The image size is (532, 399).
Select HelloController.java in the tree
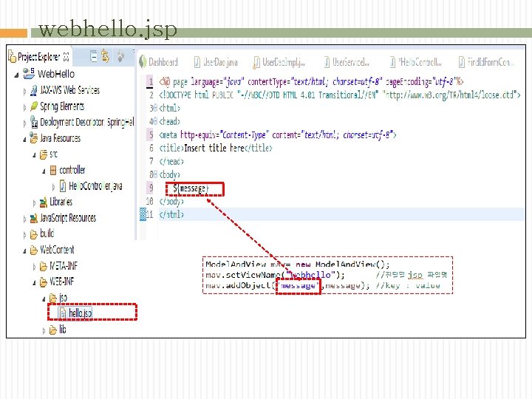[x=95, y=186]
